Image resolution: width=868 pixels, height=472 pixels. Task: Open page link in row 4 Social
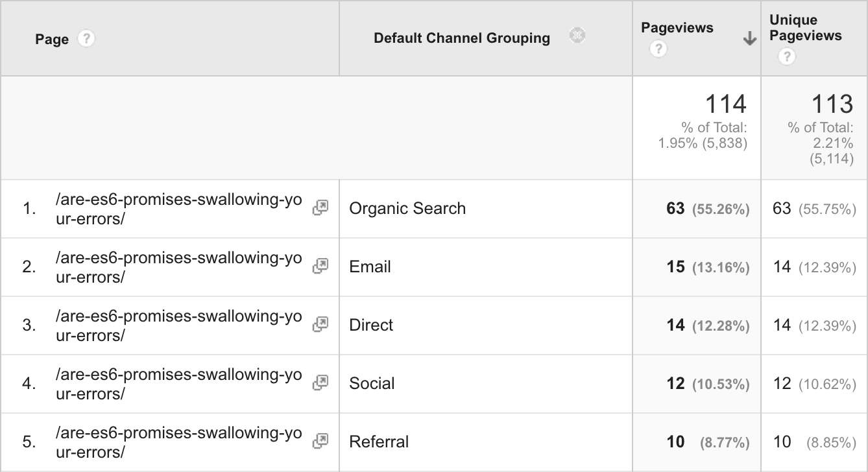[179, 384]
